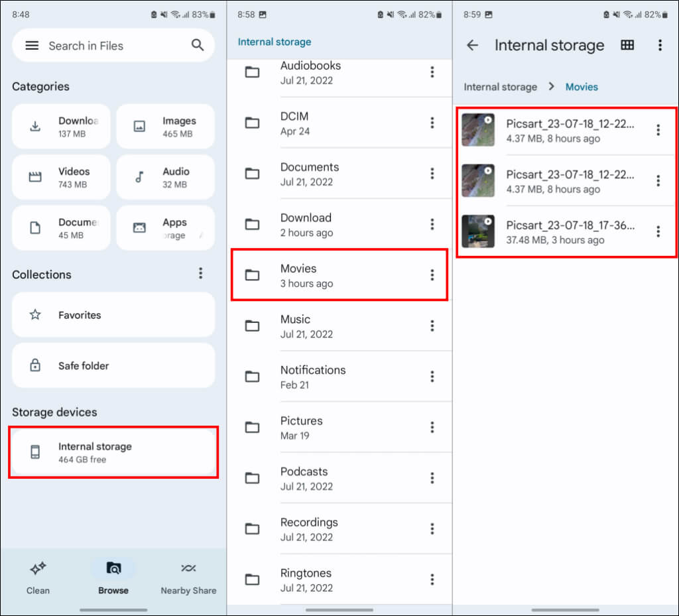Image resolution: width=679 pixels, height=616 pixels.
Task: Tap the magnifier search icon
Action: [x=197, y=45]
